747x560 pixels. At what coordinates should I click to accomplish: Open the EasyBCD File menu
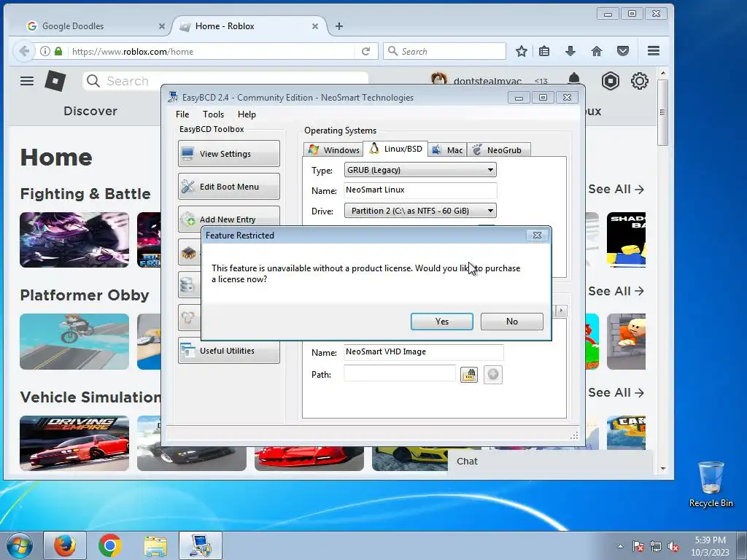[x=182, y=114]
